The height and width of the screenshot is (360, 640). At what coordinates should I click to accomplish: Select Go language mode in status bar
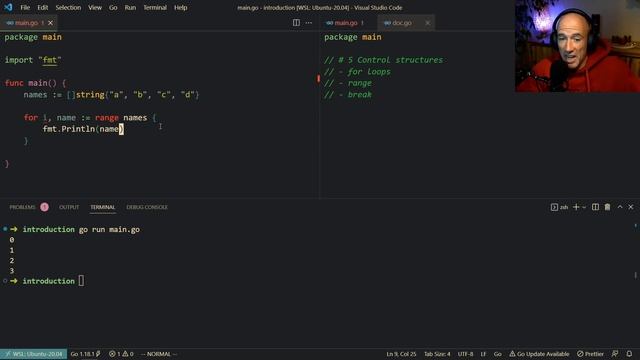point(498,354)
